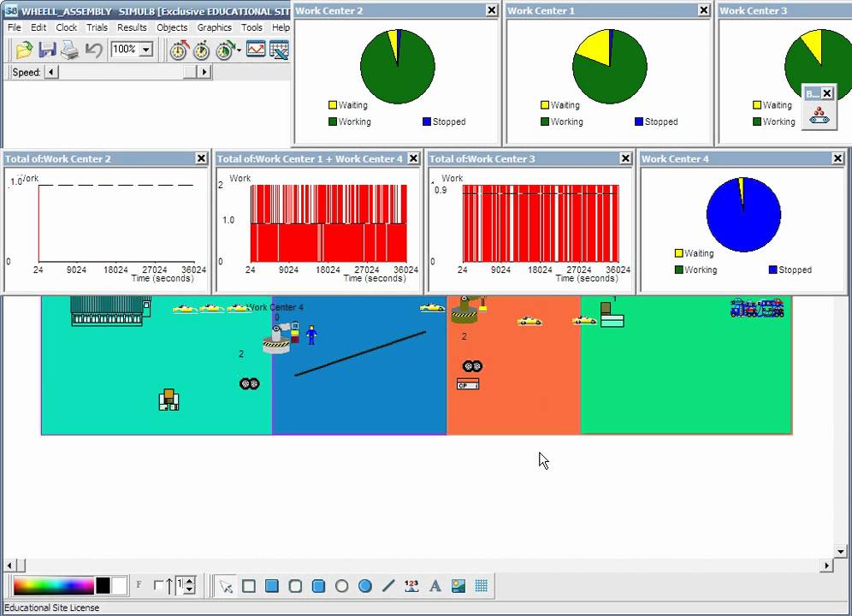852x616 pixels.
Task: Undo the last action with the curved arrow
Action: click(93, 50)
